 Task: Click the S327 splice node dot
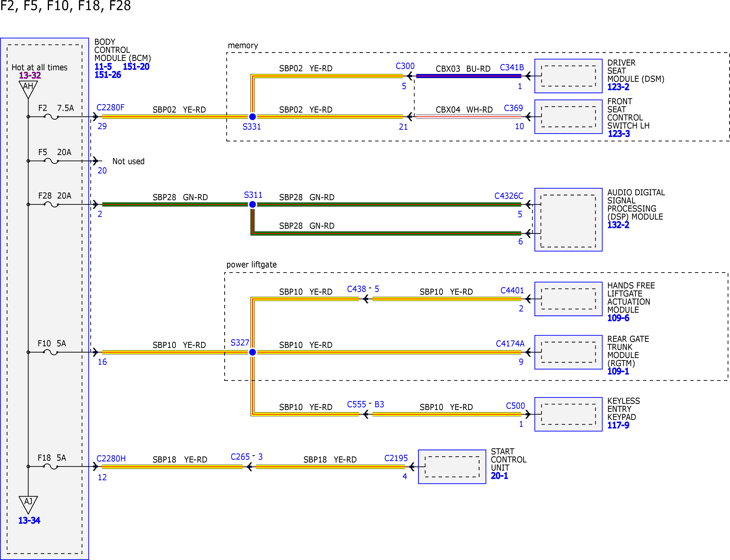pos(252,352)
